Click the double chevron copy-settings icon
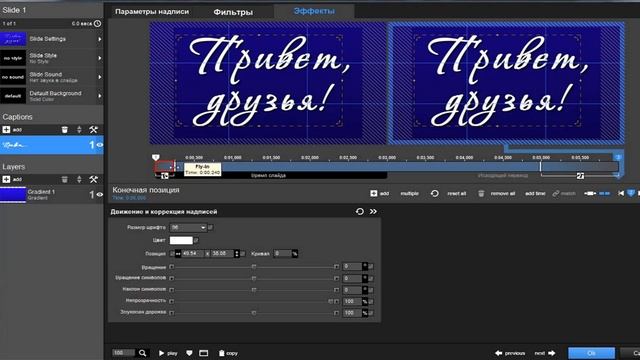The image size is (640, 360). pyautogui.click(x=373, y=211)
